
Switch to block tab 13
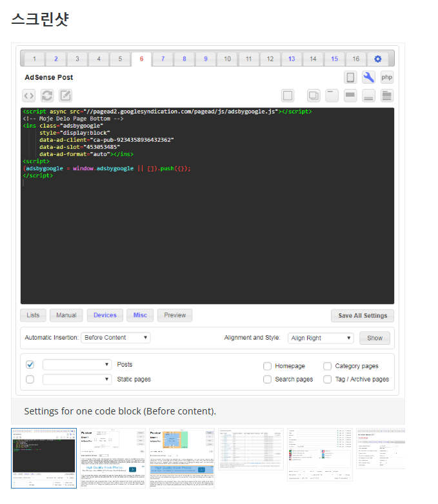coord(292,59)
